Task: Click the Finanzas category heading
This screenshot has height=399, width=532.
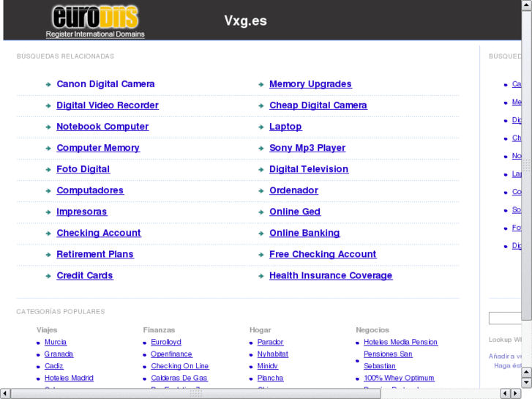Action: [x=159, y=330]
